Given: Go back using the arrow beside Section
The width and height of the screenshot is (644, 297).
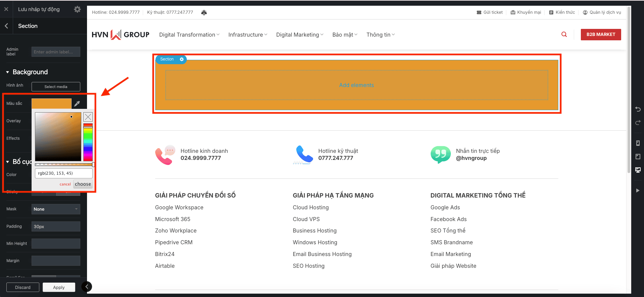Looking at the screenshot, I should 6,26.
